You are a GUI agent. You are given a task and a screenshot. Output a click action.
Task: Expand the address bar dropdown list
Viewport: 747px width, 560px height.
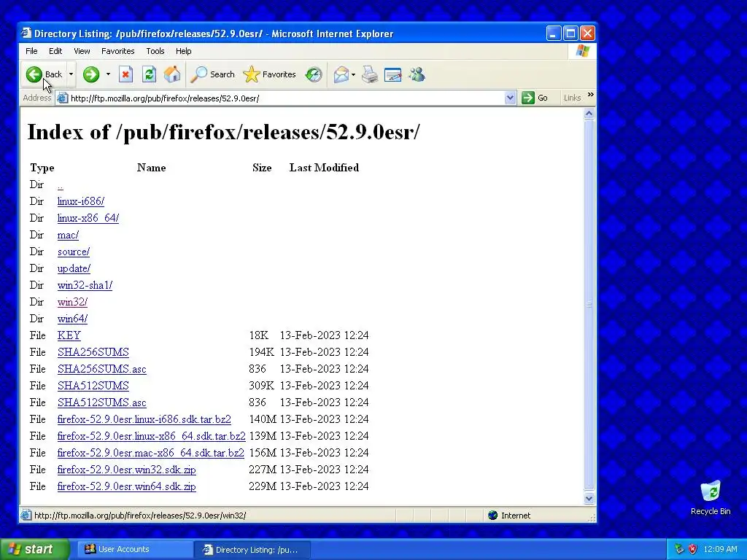pyautogui.click(x=510, y=98)
